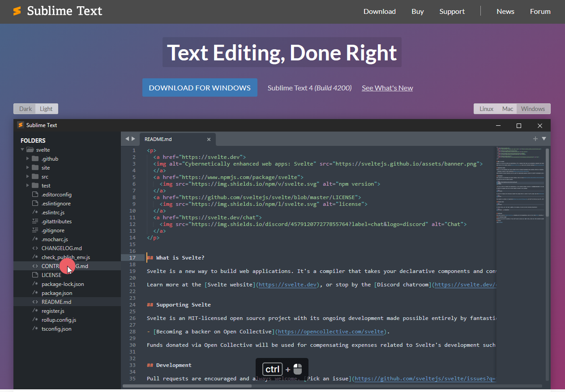Click the svelte open folder icon
Image resolution: width=565 pixels, height=392 pixels.
click(30, 149)
